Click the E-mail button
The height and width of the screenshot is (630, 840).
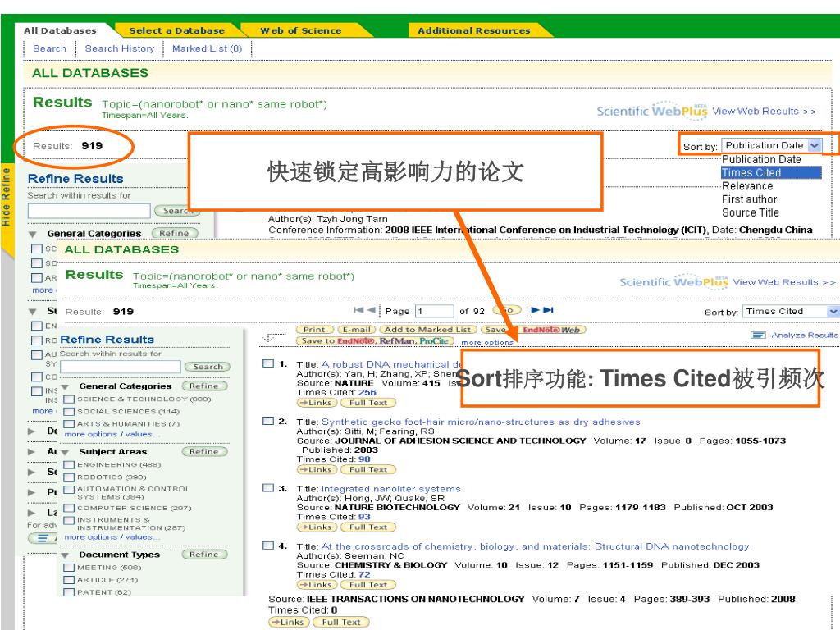[356, 330]
